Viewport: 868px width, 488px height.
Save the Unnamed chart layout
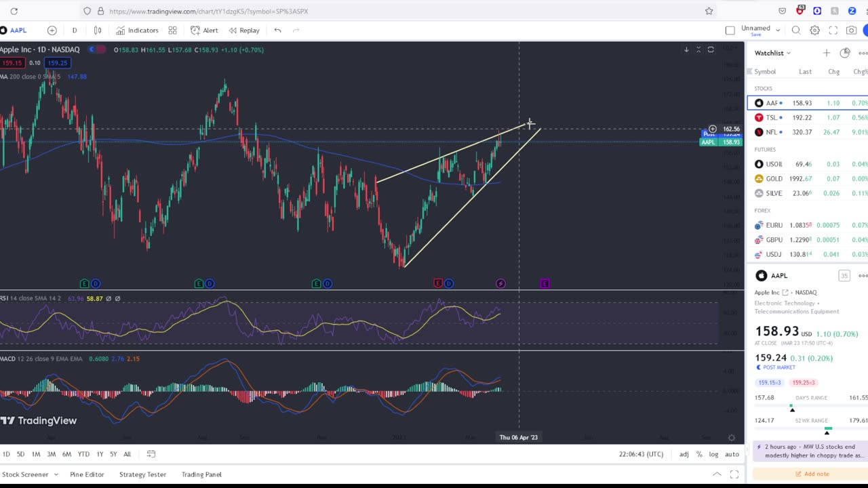(x=755, y=35)
